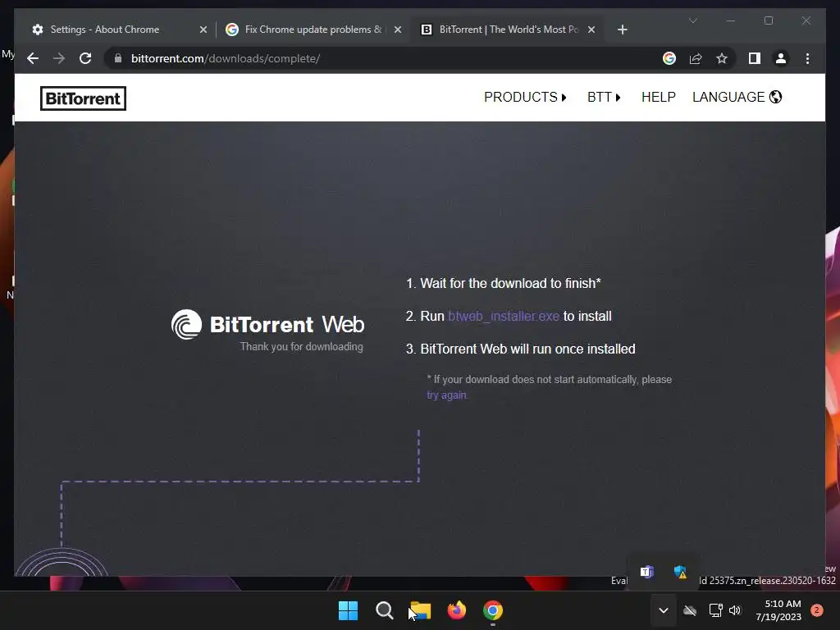Open the LANGUAGE selector

(x=737, y=97)
